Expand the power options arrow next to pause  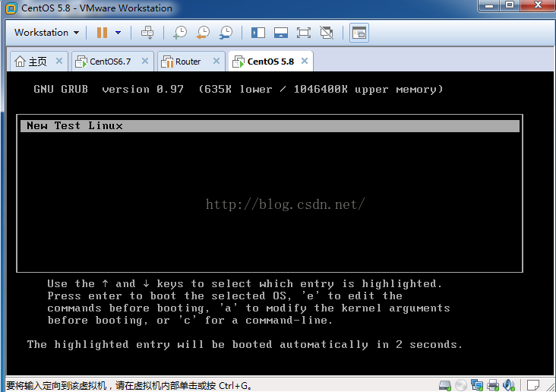pos(118,33)
